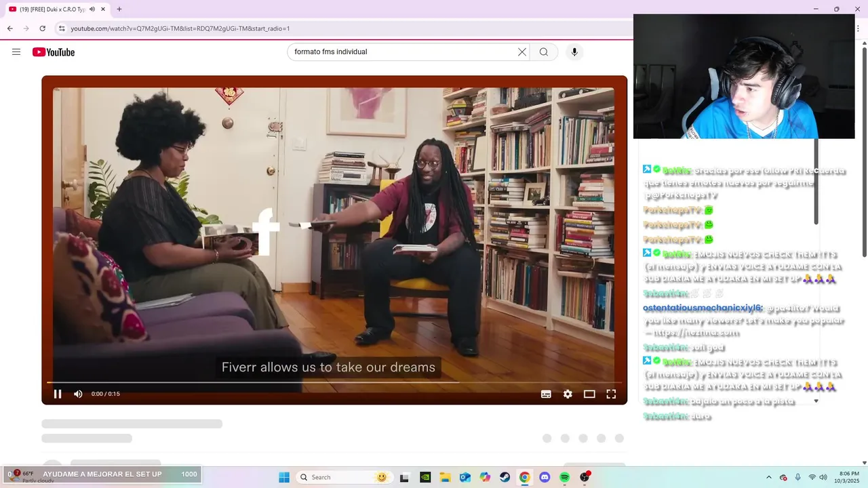The height and width of the screenshot is (488, 868).
Task: Toggle video subtitles/closed captions
Action: [546, 394]
